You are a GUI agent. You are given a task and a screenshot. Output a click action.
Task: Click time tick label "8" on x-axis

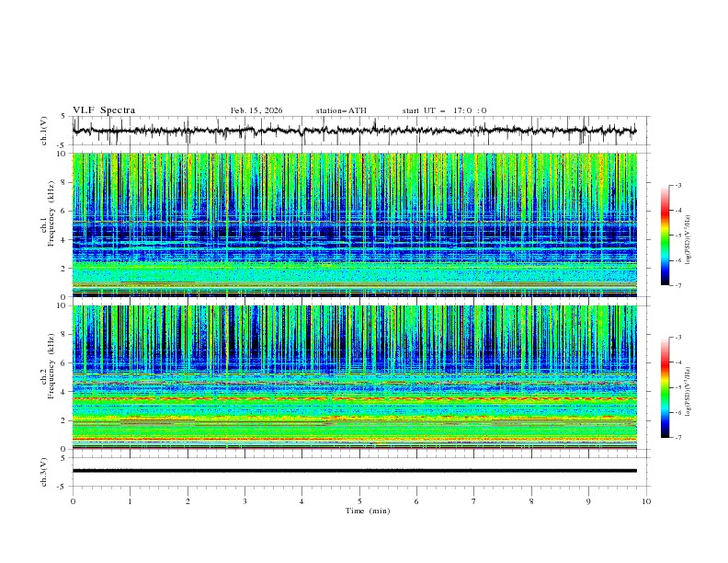pyautogui.click(x=531, y=501)
